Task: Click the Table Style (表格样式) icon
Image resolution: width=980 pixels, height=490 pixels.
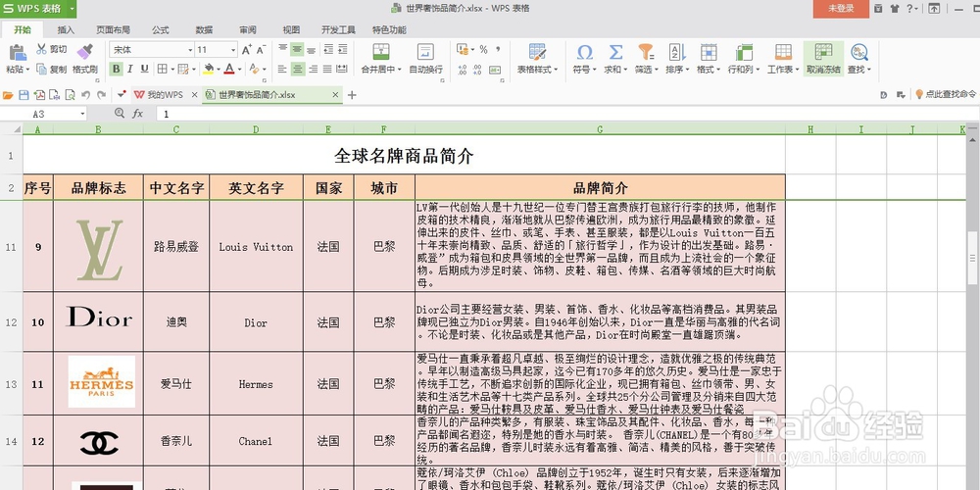Action: tap(537, 52)
